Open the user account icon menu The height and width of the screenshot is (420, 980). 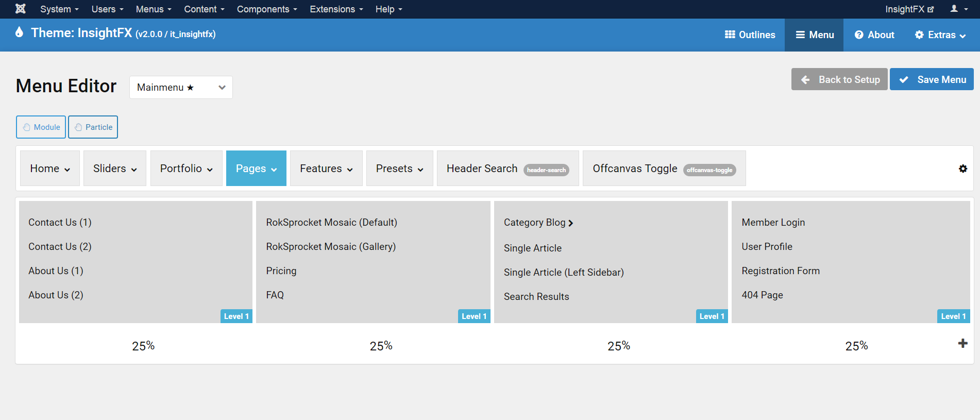pos(957,9)
